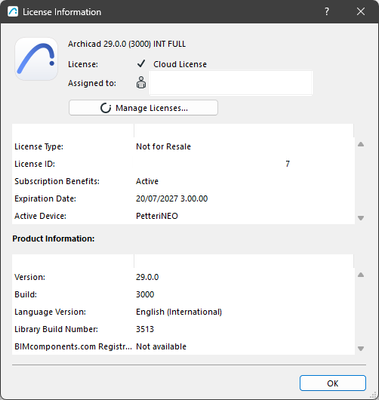Click the product information scroll-down arrow
The height and width of the screenshot is (400, 379).
tap(361, 349)
